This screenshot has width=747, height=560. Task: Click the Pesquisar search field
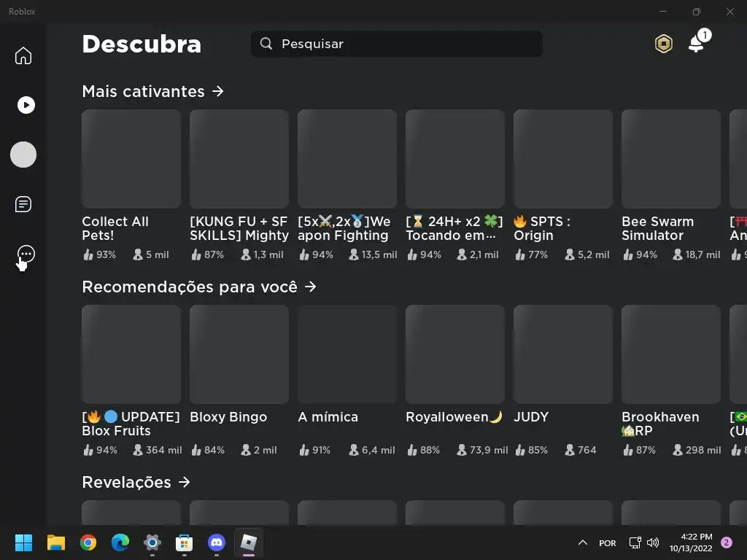396,44
